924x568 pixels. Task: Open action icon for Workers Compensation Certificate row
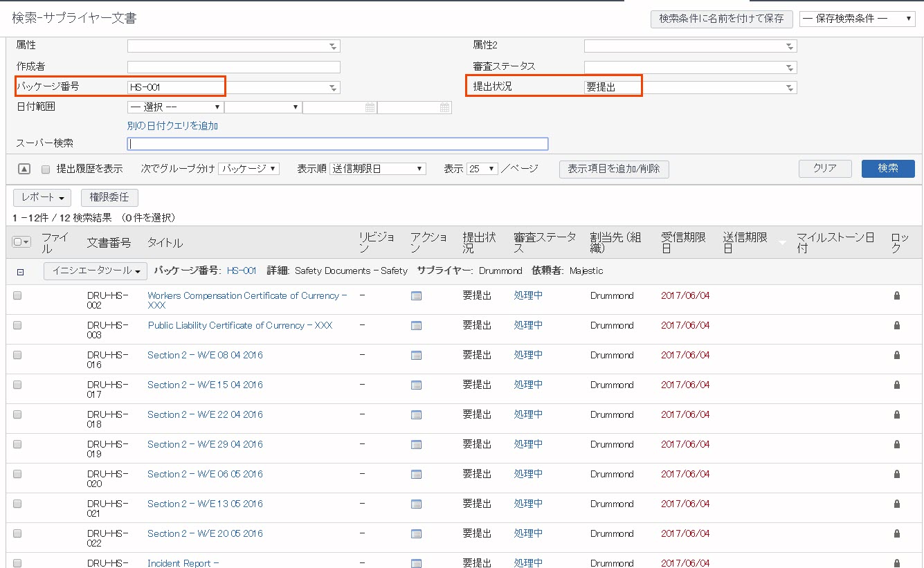pos(416,296)
